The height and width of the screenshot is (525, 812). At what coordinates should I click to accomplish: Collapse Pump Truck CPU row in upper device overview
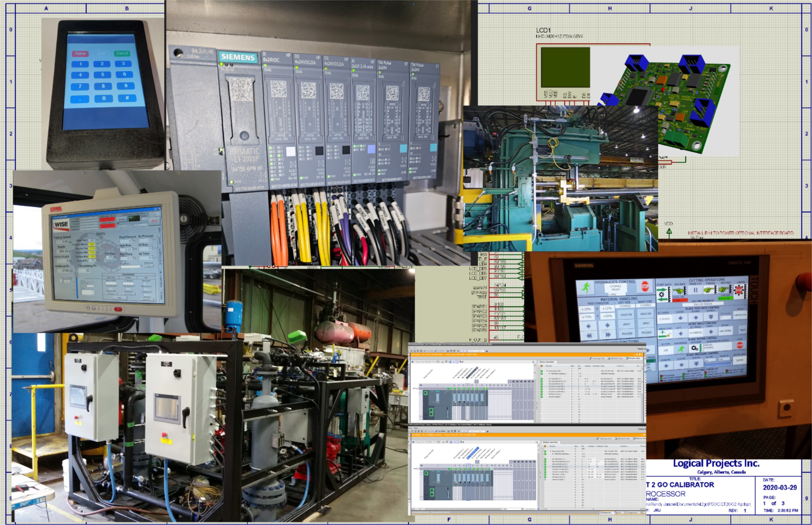pos(547,371)
